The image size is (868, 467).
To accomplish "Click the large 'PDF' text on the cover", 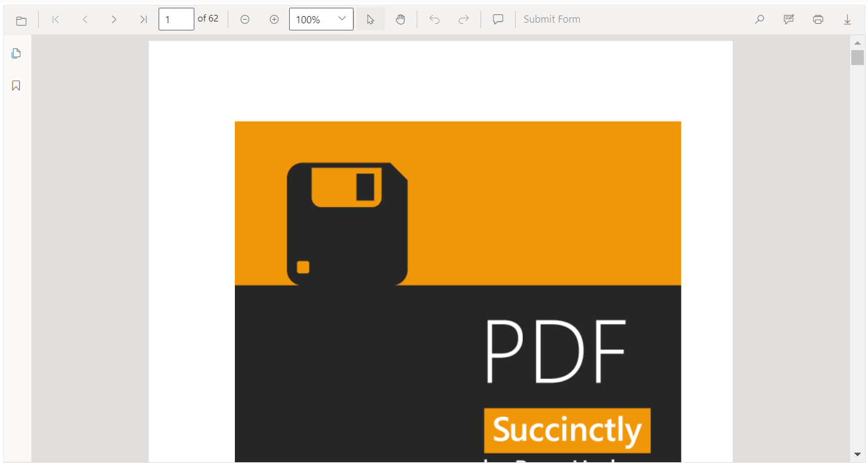I will [556, 352].
